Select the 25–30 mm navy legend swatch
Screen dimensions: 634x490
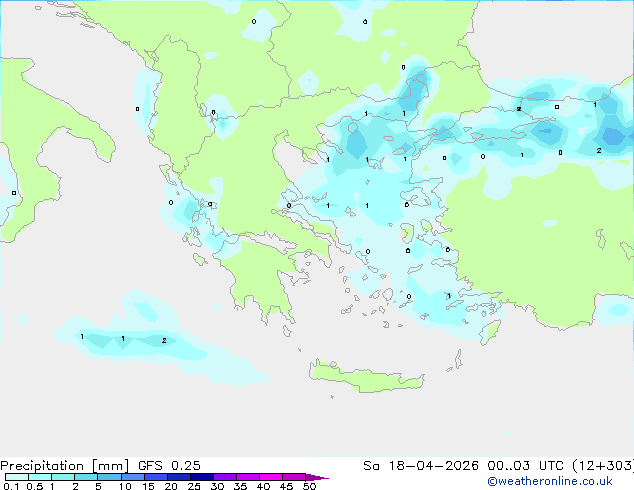(201, 477)
